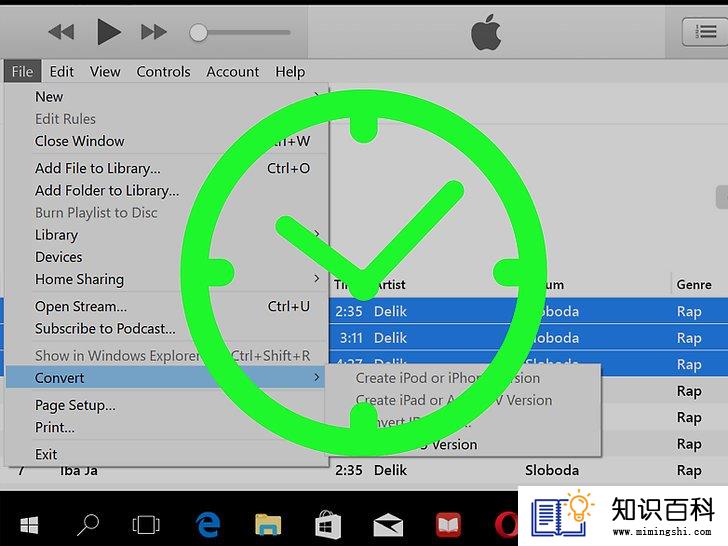The image size is (728, 546).
Task: Choose Exit to quit iTunes
Action: click(x=167, y=454)
